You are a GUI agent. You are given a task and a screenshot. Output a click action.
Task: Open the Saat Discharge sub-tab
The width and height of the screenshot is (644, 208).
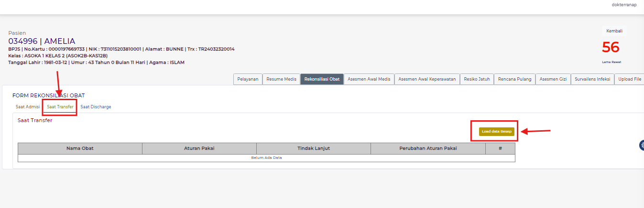point(96,107)
